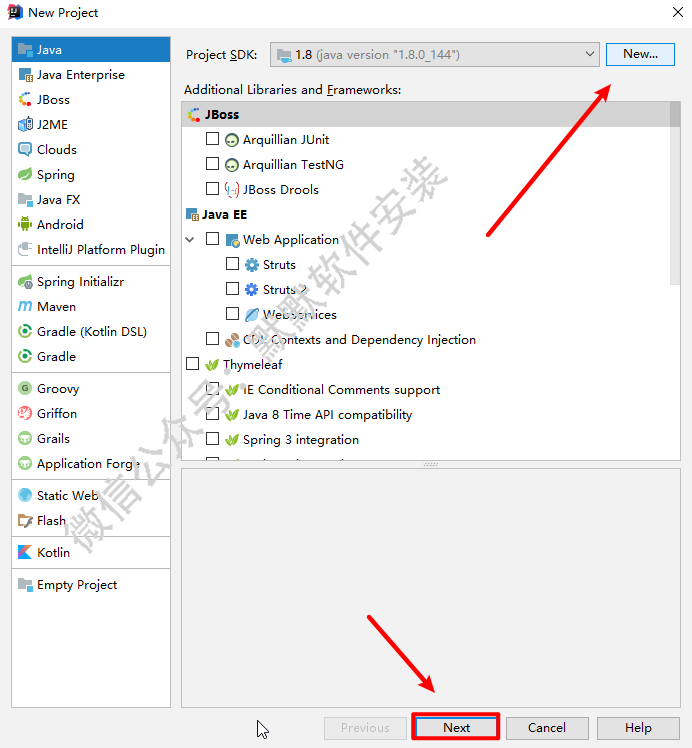The width and height of the screenshot is (692, 748).
Task: Check the Web Application checkbox
Action: 212,239
